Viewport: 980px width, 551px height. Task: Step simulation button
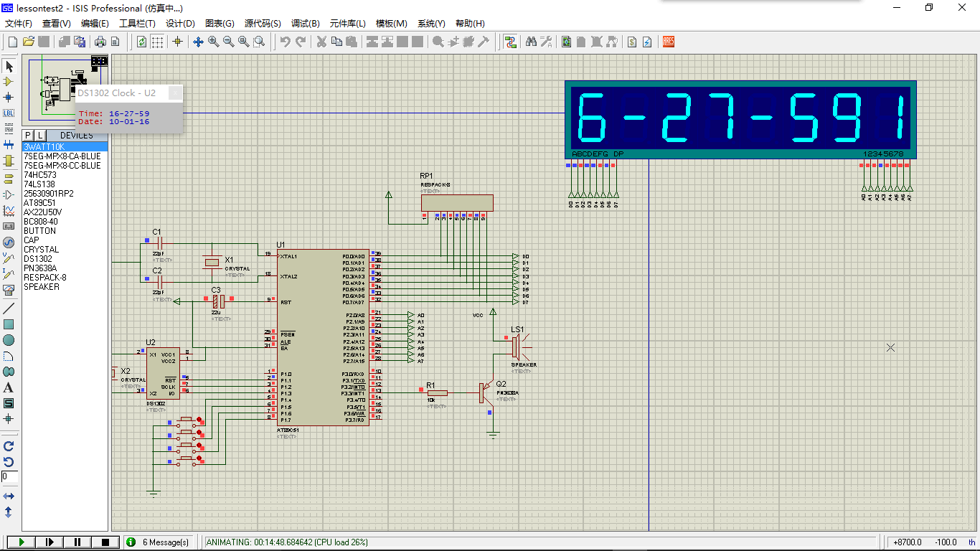pos(50,542)
